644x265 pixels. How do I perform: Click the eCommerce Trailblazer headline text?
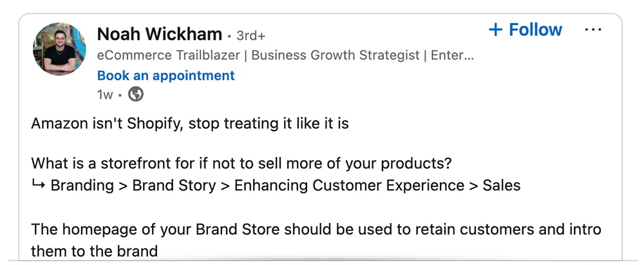tap(168, 55)
